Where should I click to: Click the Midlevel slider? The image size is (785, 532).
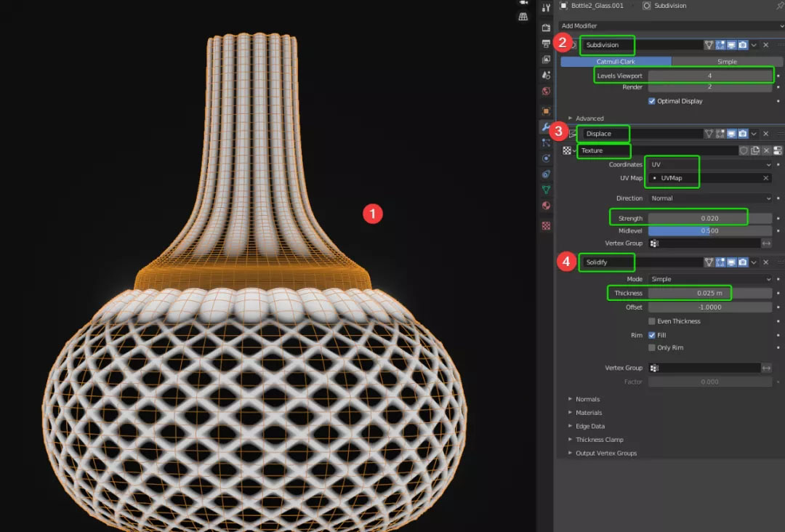710,230
